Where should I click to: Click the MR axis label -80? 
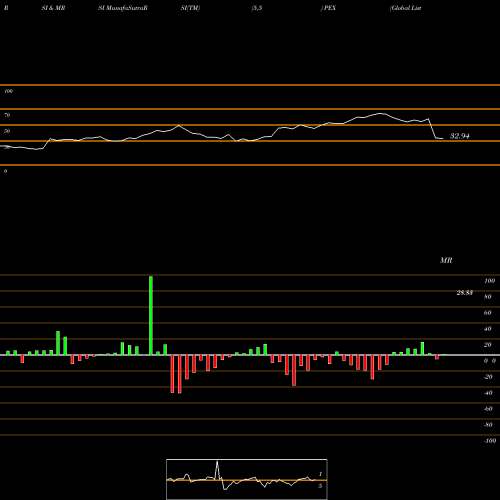tap(488, 425)
